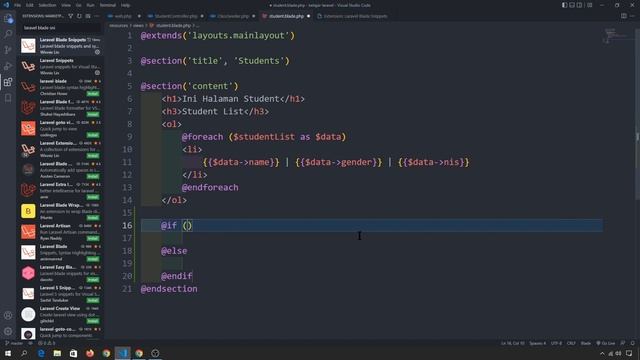This screenshot has height=360, width=640.
Task: Select the Extensions view icon
Action: (8, 82)
